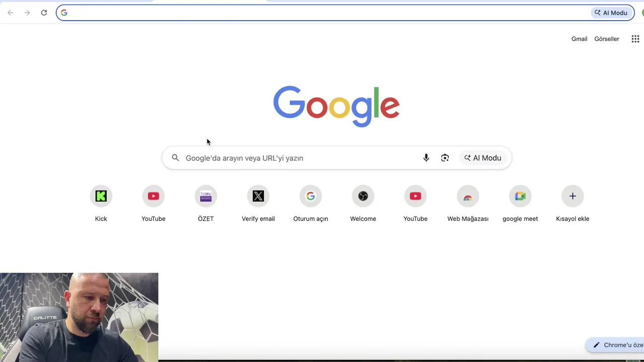Viewport: 644px width, 362px height.
Task: Click the webcam overlay video
Action: click(x=79, y=317)
